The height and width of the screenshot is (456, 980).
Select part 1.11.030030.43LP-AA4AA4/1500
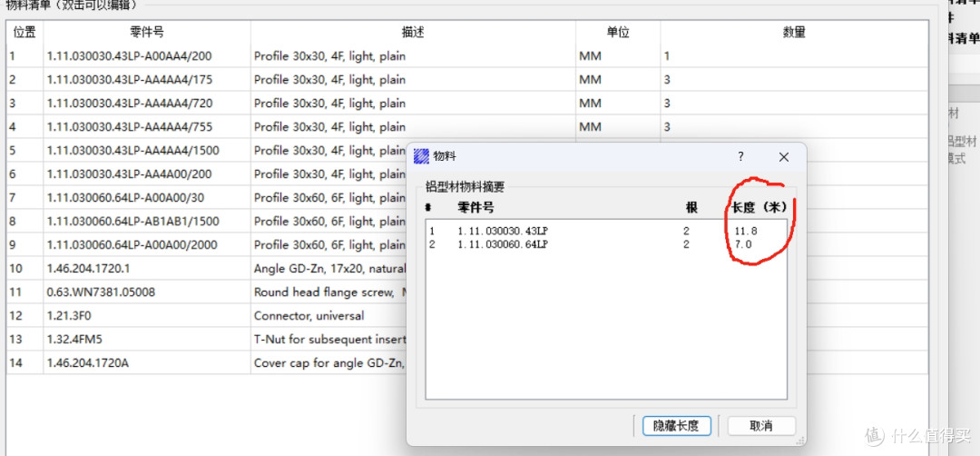(x=133, y=151)
